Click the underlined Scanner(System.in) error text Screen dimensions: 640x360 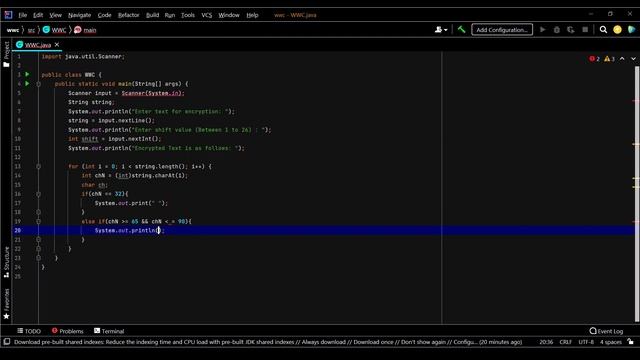[153, 93]
